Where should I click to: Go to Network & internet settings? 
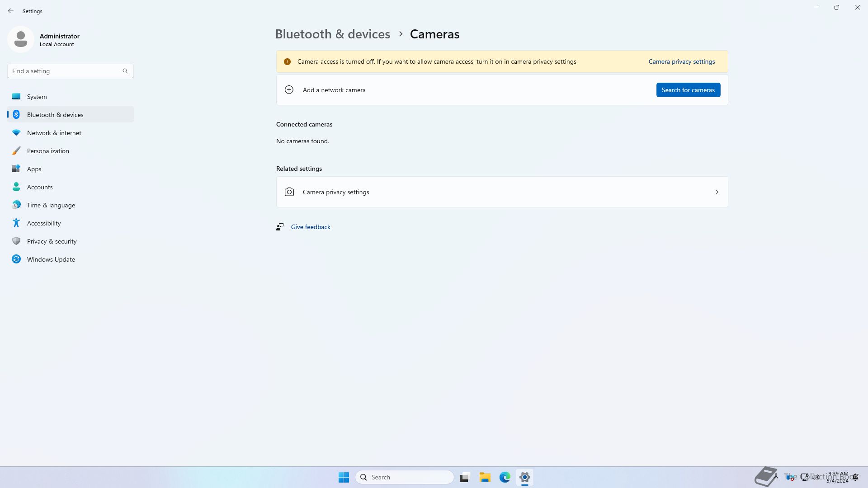pos(54,133)
